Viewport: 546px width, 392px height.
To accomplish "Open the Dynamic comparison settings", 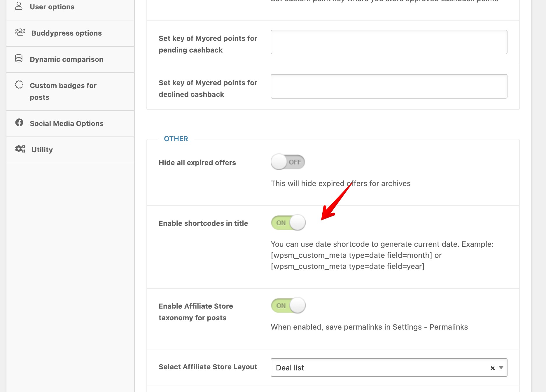I will click(66, 59).
